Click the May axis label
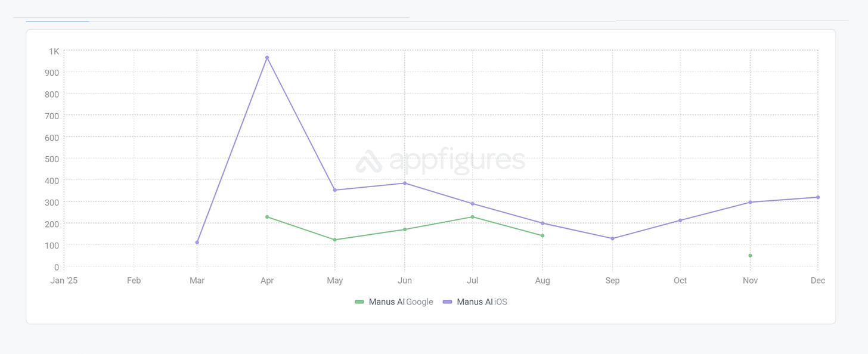This screenshot has width=868, height=354. (x=335, y=281)
